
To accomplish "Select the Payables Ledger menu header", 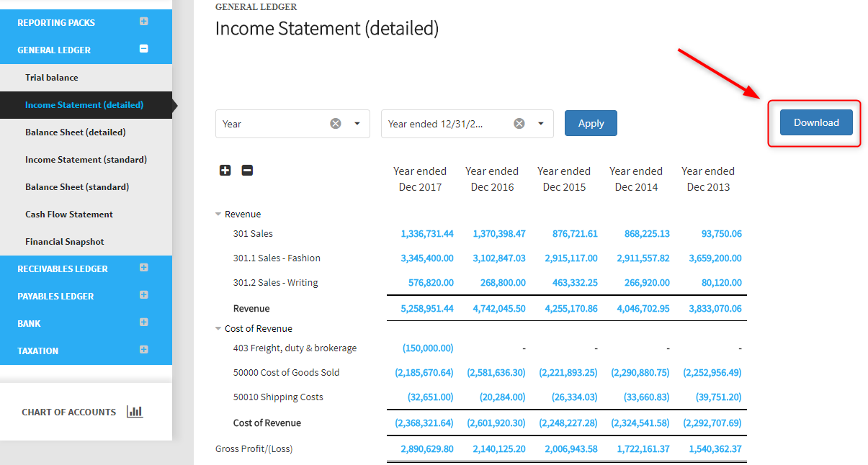I will 55,296.
